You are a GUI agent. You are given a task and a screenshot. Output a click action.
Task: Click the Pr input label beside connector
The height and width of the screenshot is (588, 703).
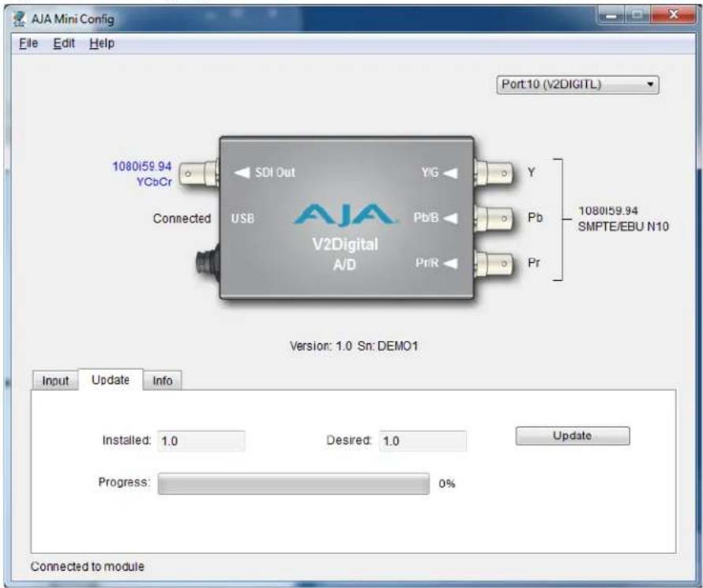(533, 263)
